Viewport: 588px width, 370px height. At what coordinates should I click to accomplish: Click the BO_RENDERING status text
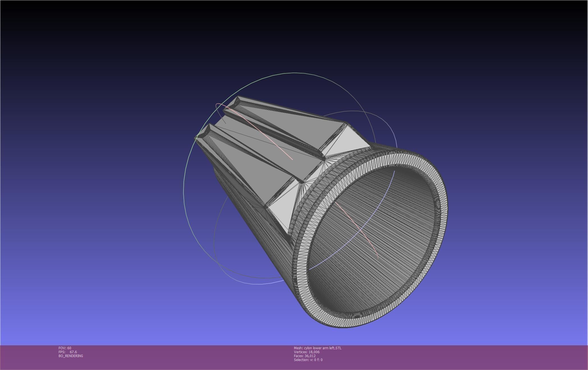click(71, 356)
